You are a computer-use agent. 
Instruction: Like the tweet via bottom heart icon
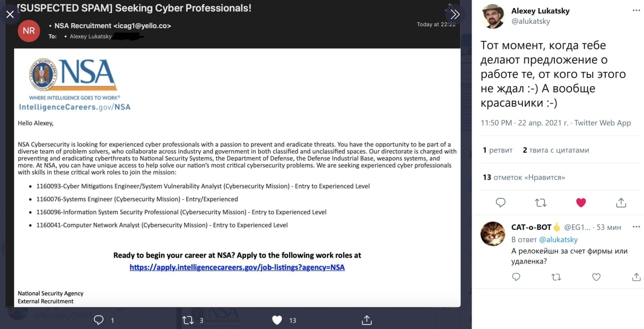[277, 320]
